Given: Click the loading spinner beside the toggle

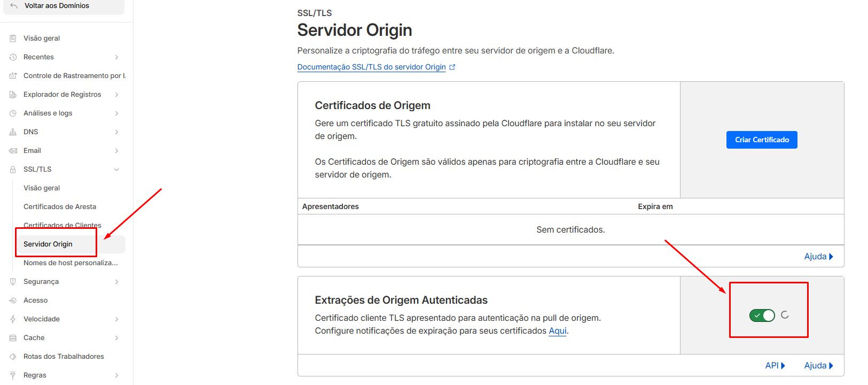Looking at the screenshot, I should [x=785, y=315].
